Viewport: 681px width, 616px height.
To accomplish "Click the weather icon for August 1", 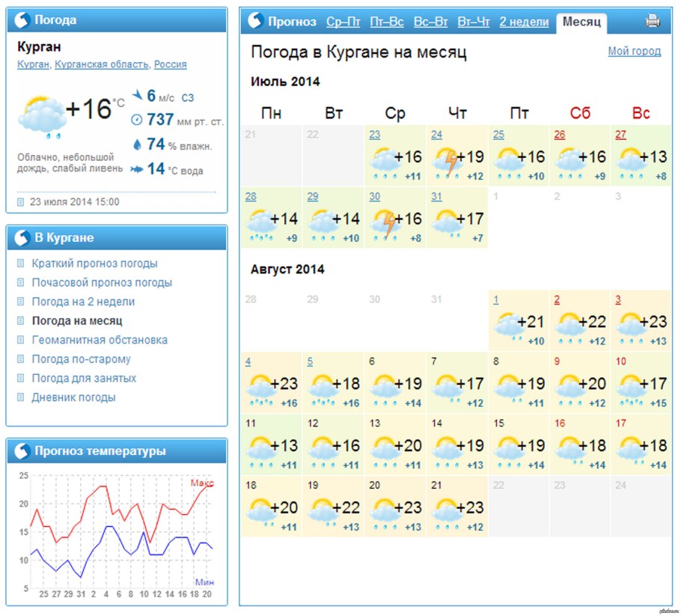I will 510,326.
